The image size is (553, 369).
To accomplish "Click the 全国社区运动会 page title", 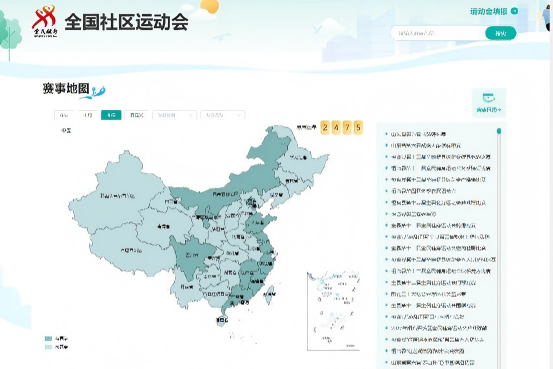I will [x=126, y=22].
